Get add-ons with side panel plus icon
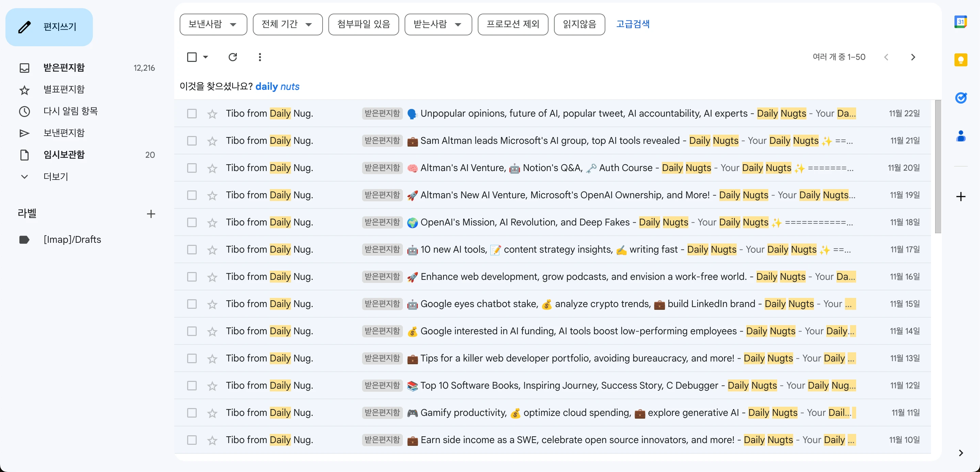This screenshot has height=472, width=980. 961,197
